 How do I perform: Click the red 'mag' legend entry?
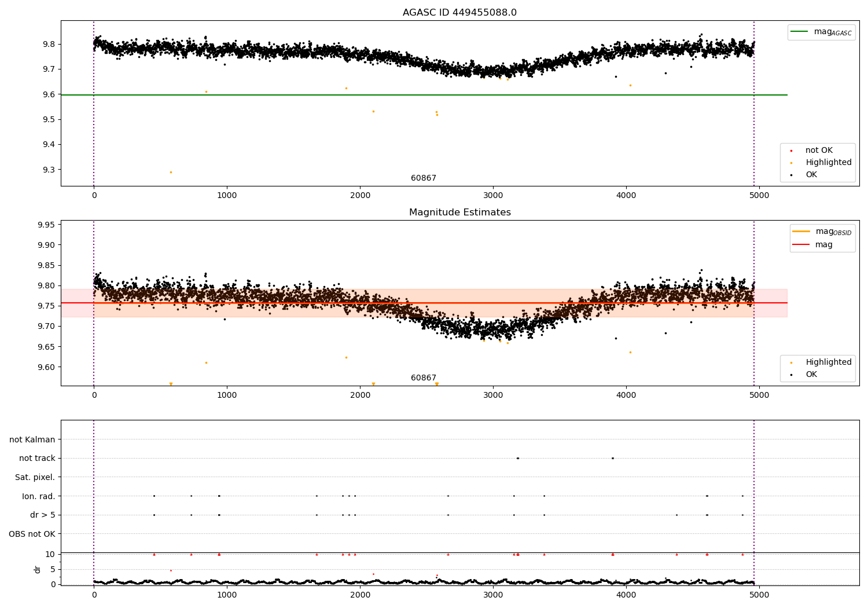[x=812, y=245]
